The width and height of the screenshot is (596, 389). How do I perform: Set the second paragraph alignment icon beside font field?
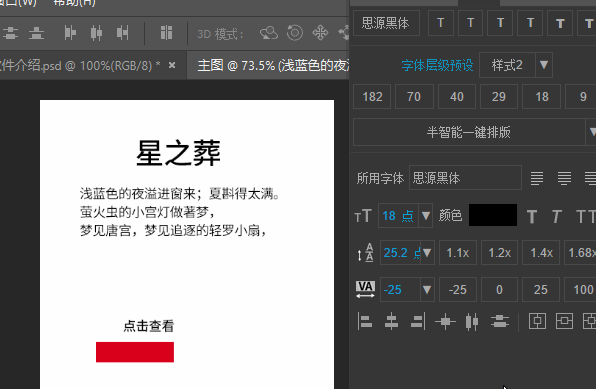click(564, 178)
